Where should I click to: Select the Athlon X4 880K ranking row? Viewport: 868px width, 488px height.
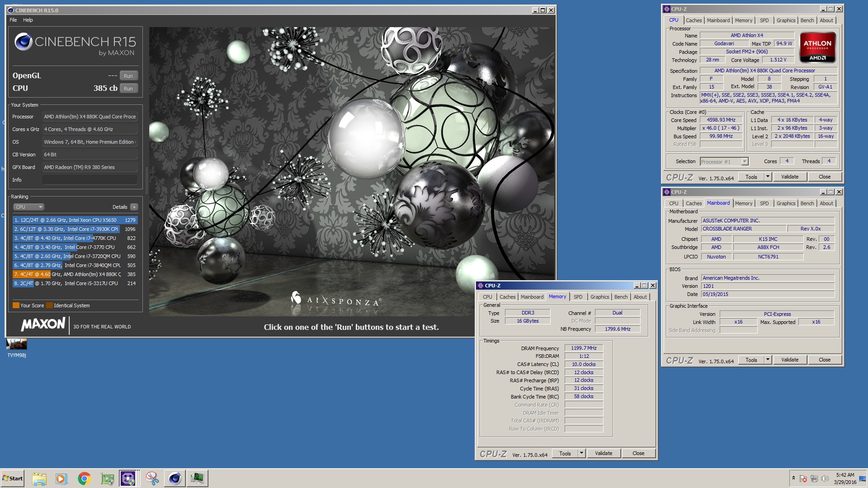pos(75,274)
